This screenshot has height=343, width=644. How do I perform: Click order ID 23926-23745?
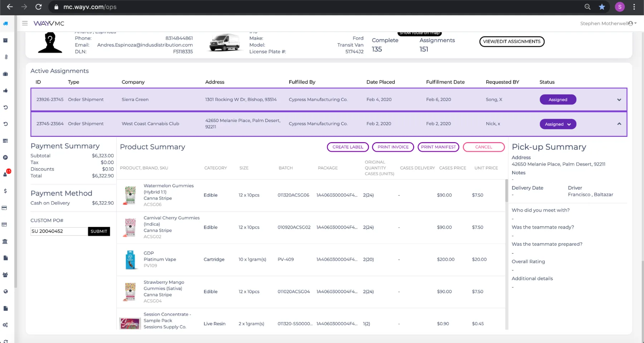point(50,100)
